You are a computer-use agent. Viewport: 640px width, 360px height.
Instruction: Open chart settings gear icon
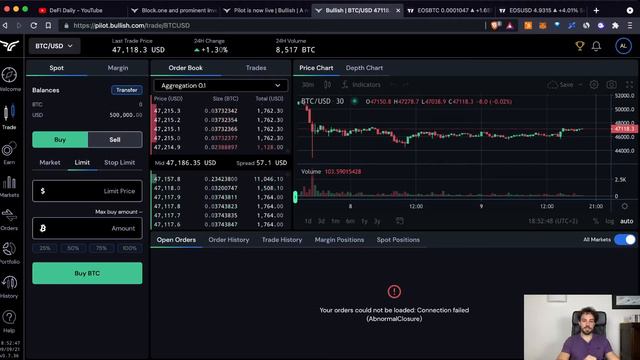(594, 84)
